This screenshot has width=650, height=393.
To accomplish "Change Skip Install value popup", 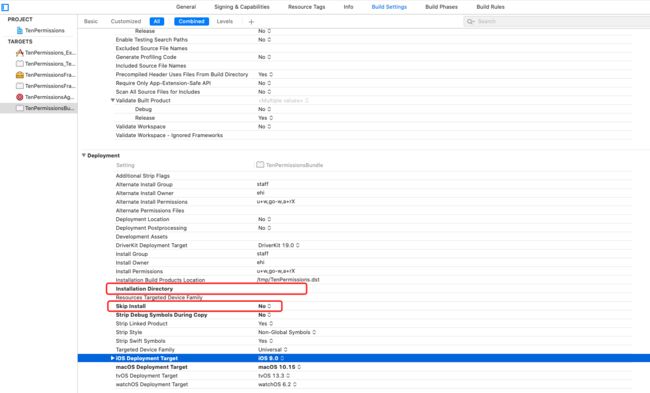I will [x=264, y=306].
